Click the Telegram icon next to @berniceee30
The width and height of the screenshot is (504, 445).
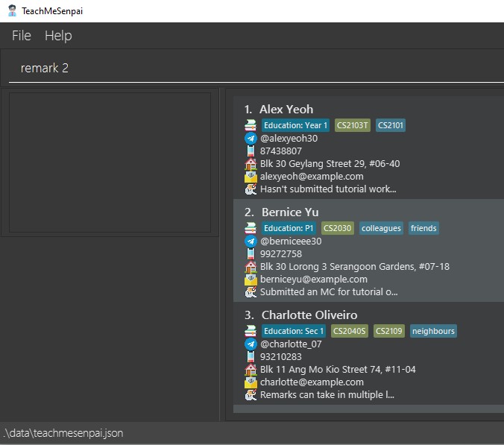[x=251, y=242]
